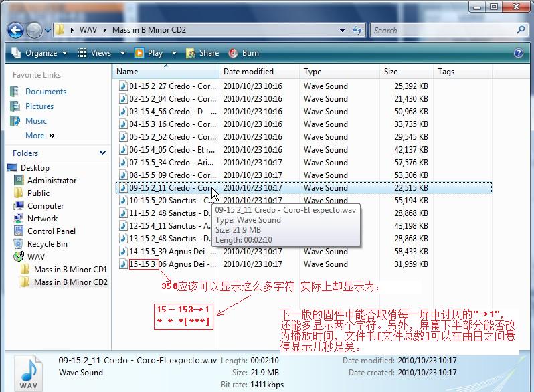Screen dimensions: 534x392
Task: Select Desktop in folder tree
Action: click(x=35, y=167)
